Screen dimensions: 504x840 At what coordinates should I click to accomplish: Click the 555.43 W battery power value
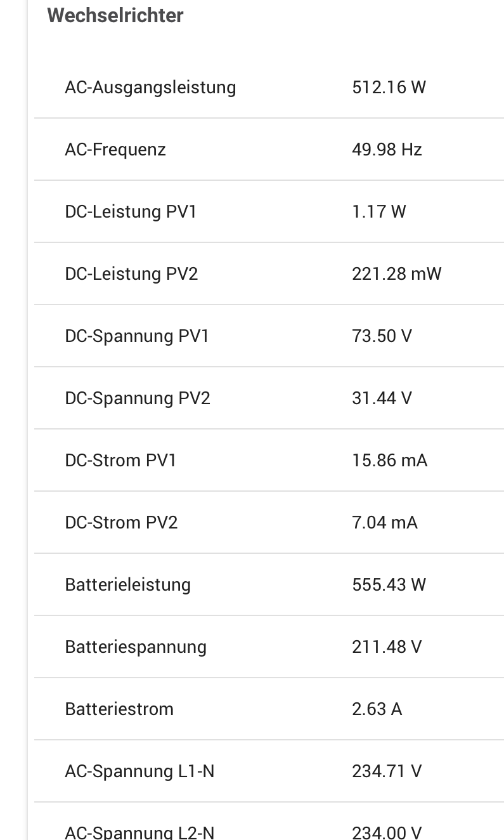(389, 584)
